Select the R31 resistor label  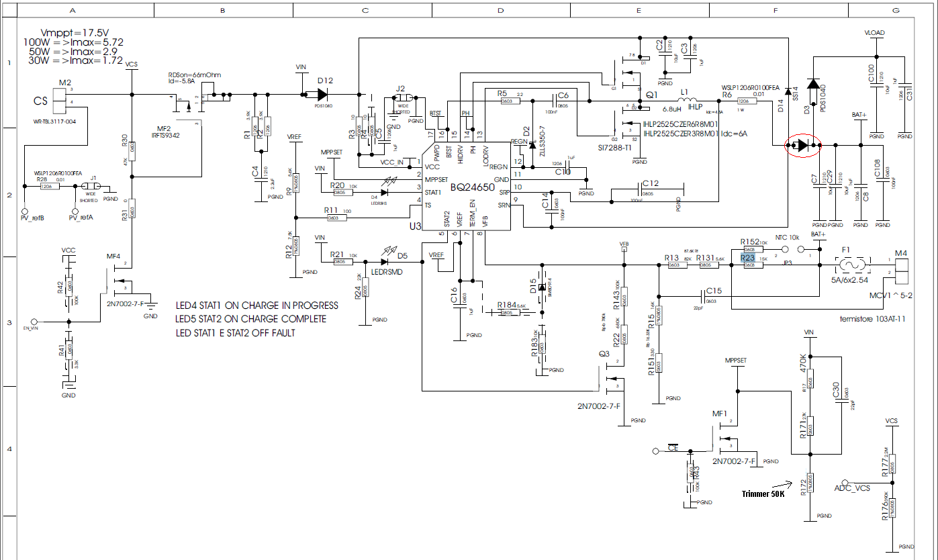coord(125,215)
